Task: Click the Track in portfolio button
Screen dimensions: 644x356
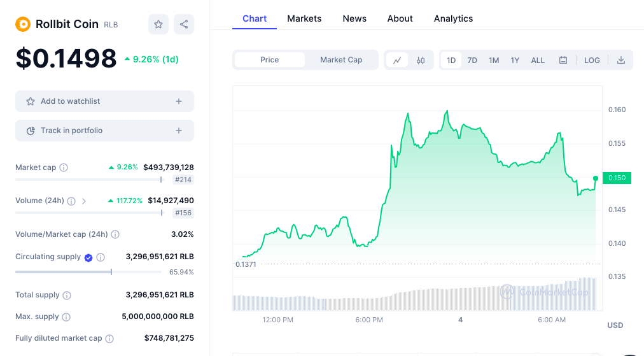Action: 105,131
